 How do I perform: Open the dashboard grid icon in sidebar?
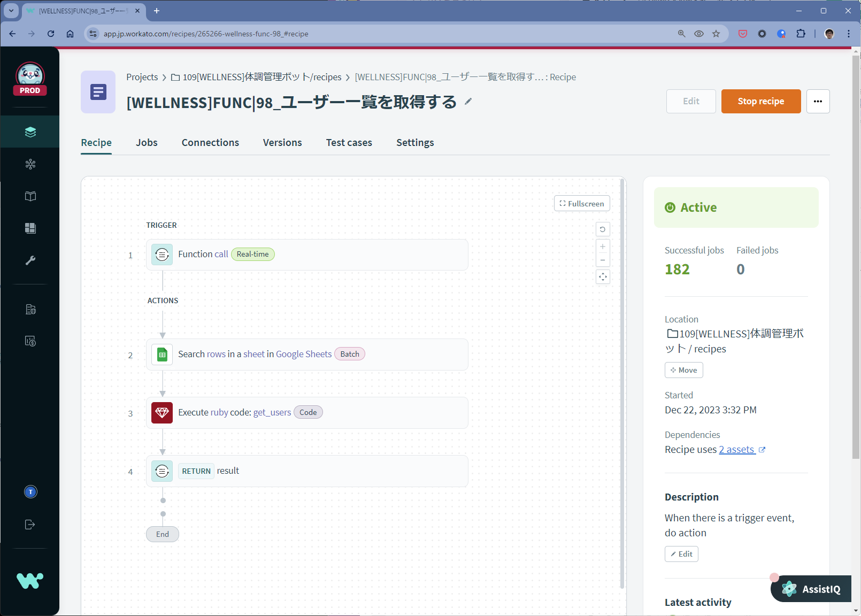click(x=30, y=228)
